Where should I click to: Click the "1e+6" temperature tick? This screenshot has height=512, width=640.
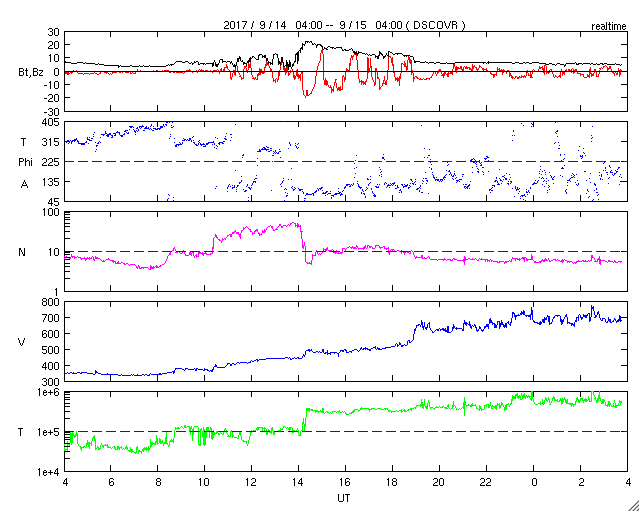tap(49, 392)
